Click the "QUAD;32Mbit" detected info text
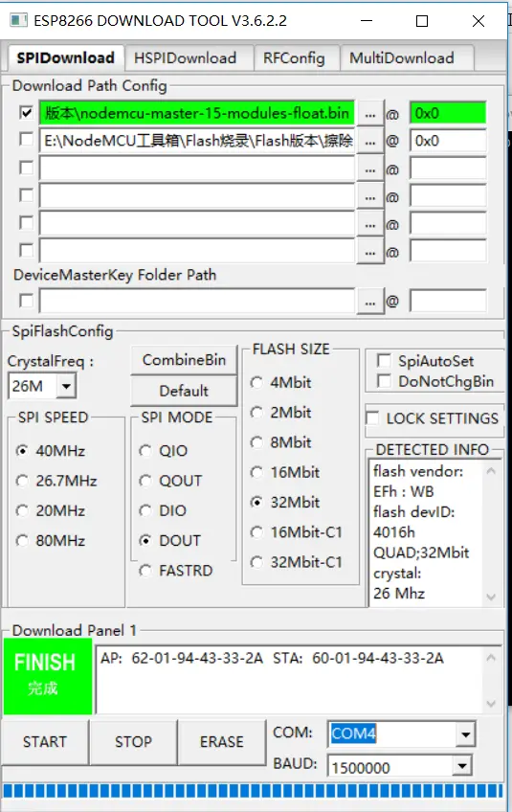Image resolution: width=512 pixels, height=812 pixels. pyautogui.click(x=421, y=553)
